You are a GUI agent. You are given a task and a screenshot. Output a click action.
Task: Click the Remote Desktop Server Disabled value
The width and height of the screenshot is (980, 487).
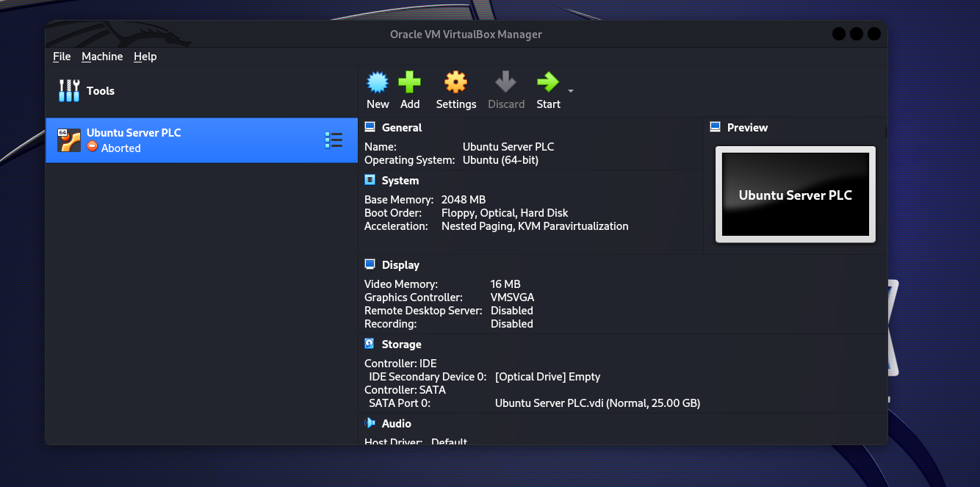pyautogui.click(x=512, y=311)
